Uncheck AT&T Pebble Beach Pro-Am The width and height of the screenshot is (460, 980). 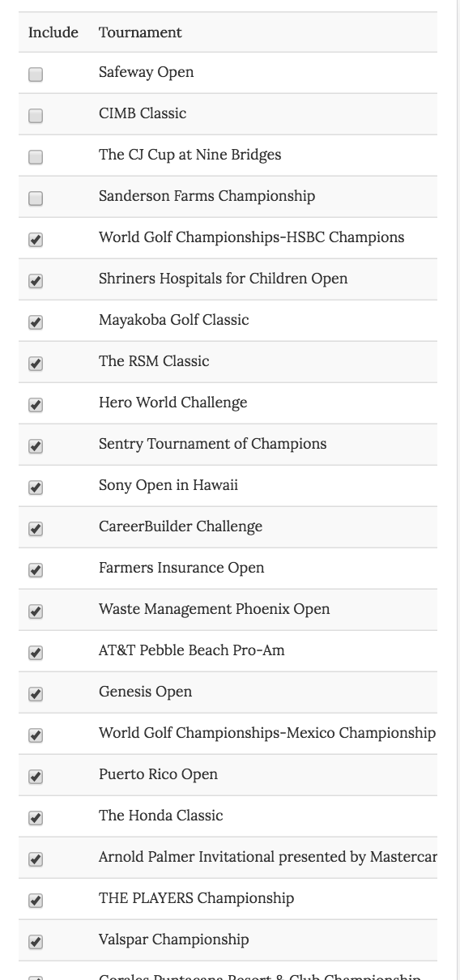[36, 653]
